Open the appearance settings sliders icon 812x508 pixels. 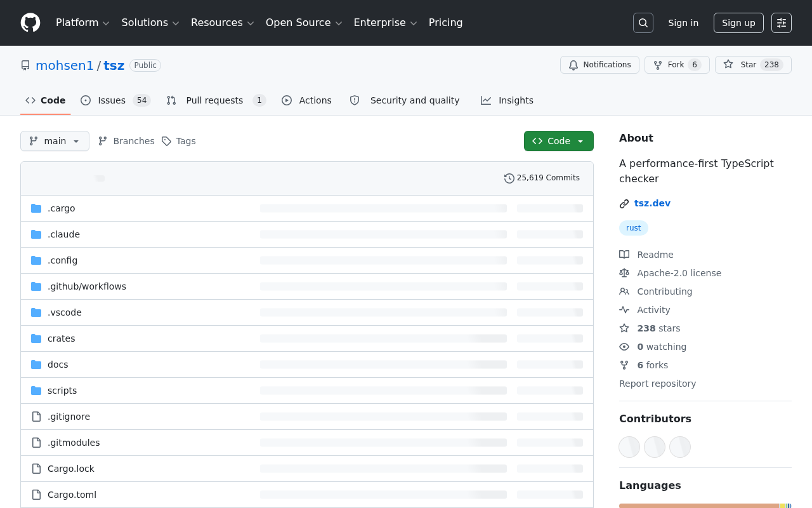[782, 23]
